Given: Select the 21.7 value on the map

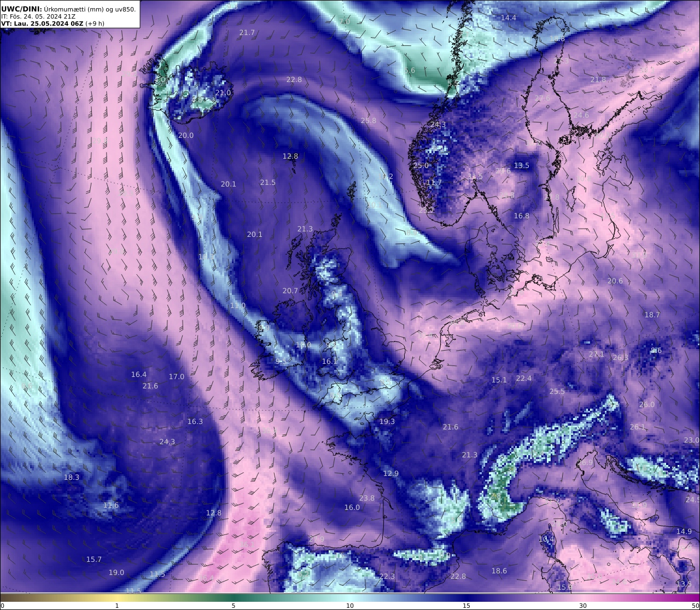Looking at the screenshot, I should pos(247,33).
